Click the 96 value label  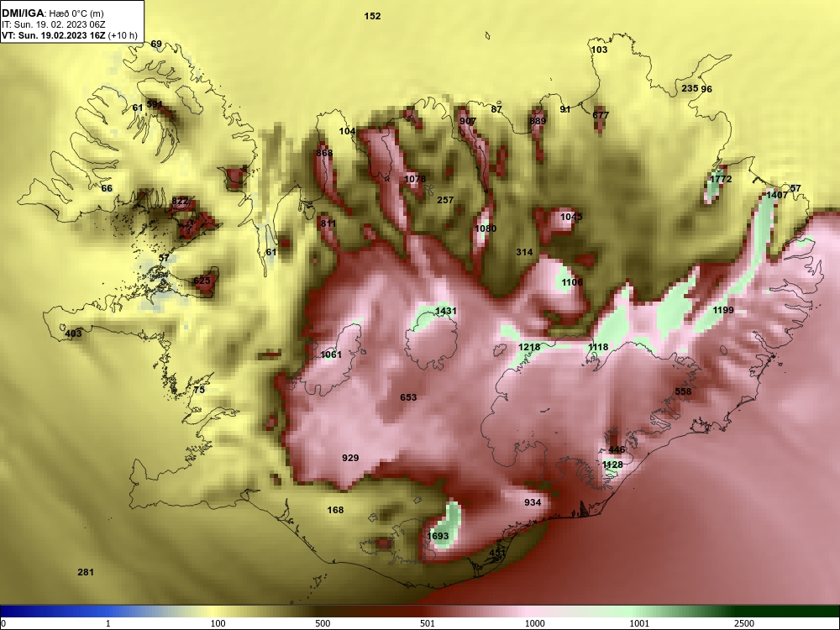(x=706, y=89)
